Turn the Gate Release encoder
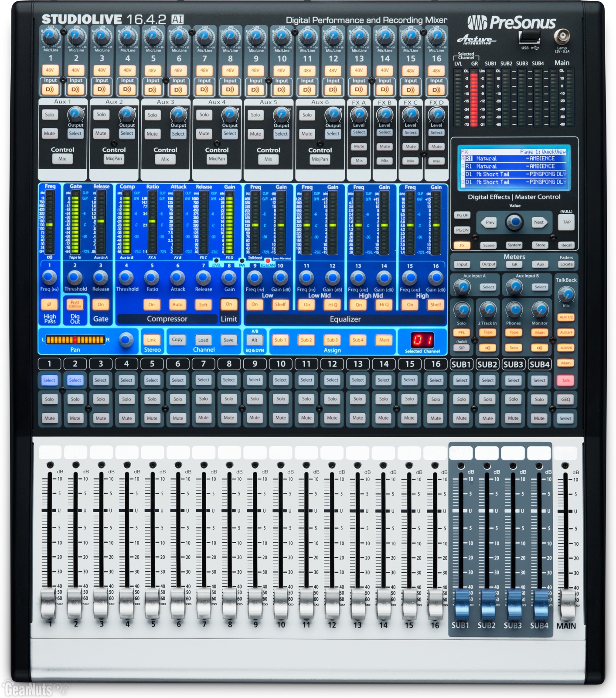The height and width of the screenshot is (698, 616). tap(101, 277)
